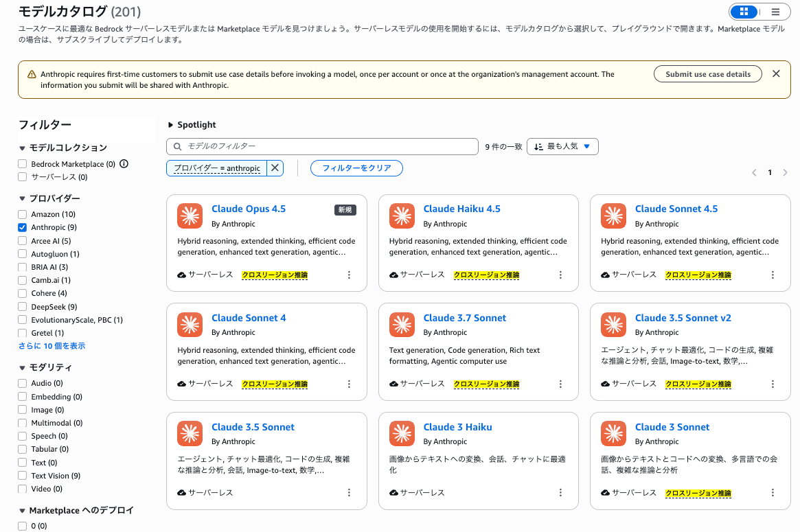The height and width of the screenshot is (532, 800).
Task: Open the sort by popularity dropdown
Action: [562, 146]
